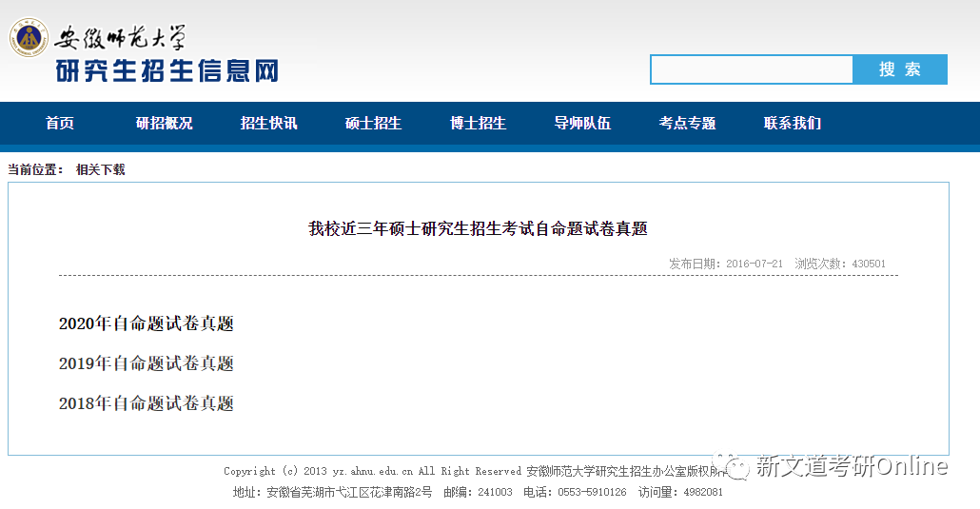Navigate to 博士招生 section
The image size is (980, 509).
point(478,123)
